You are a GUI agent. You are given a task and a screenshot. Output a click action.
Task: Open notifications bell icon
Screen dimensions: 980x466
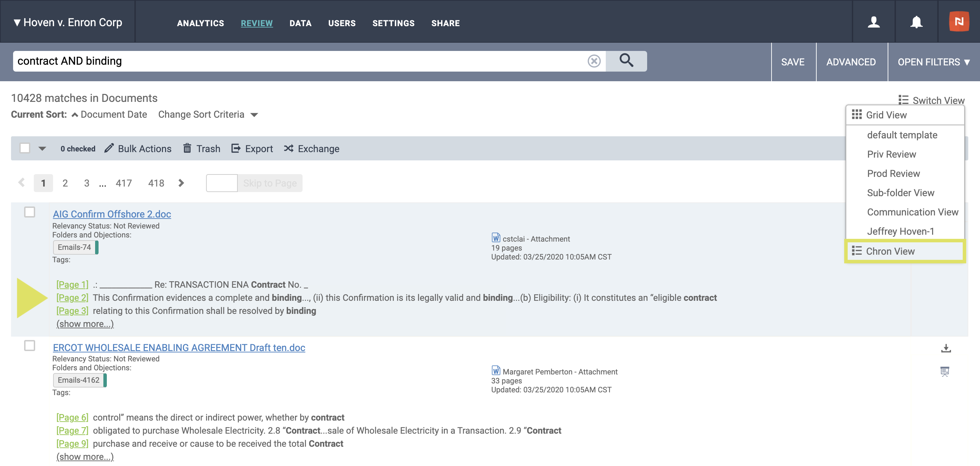[916, 22]
